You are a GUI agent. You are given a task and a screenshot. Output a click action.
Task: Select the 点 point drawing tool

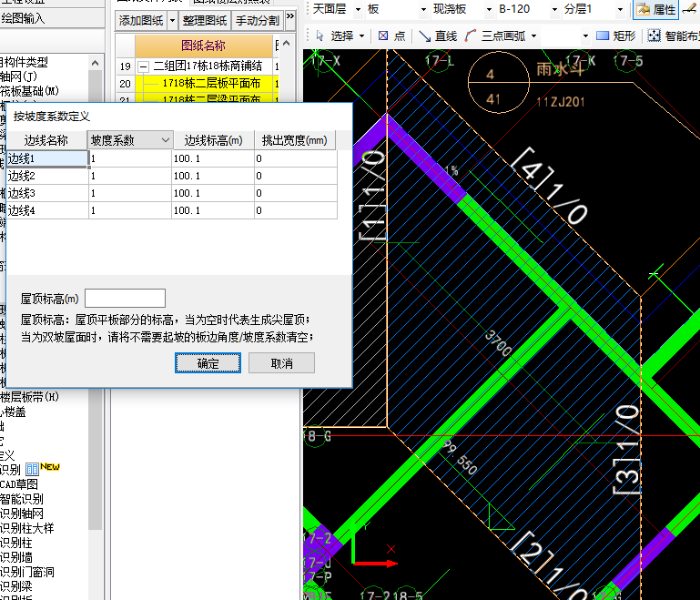tap(391, 36)
